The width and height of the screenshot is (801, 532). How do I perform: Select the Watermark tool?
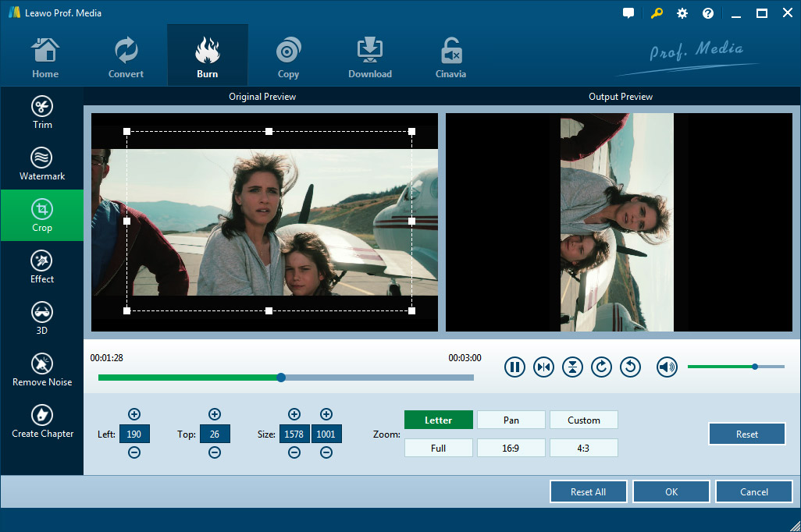coord(42,165)
